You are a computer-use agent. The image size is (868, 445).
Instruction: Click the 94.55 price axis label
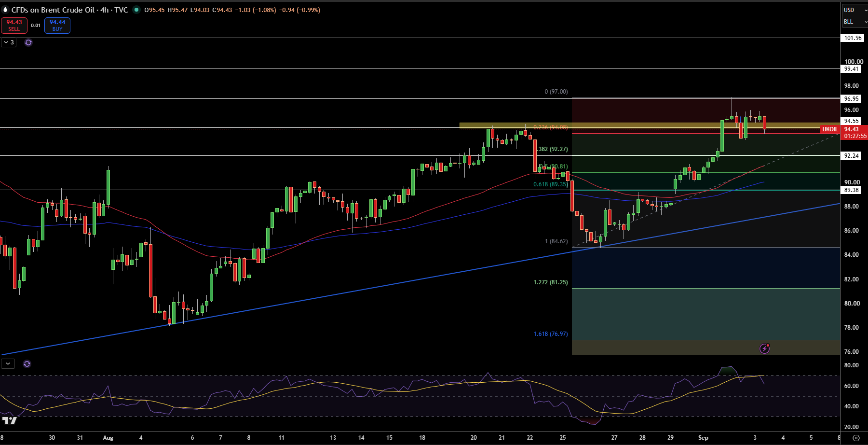pos(851,121)
